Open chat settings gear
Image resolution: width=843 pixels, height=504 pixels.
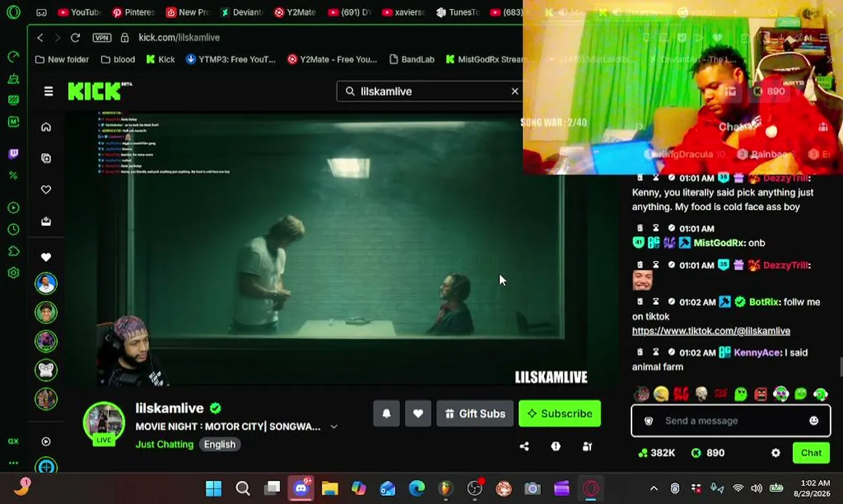[776, 453]
